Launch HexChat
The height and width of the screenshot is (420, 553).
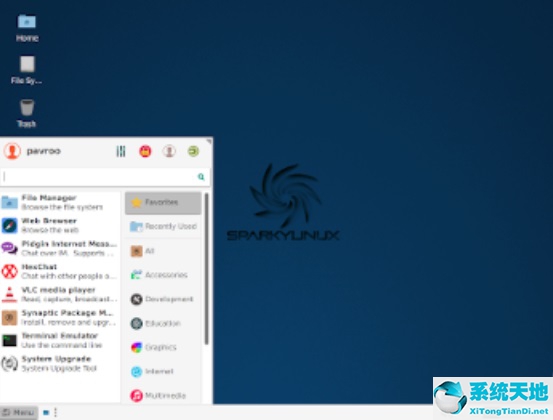tap(59, 271)
